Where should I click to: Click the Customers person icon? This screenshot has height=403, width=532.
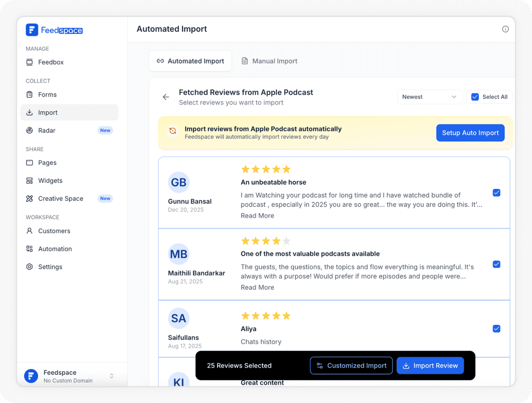tap(30, 231)
